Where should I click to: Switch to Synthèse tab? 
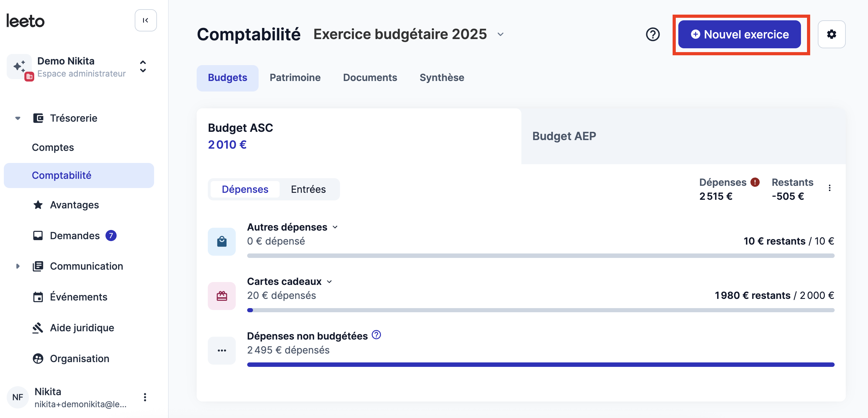[442, 78]
